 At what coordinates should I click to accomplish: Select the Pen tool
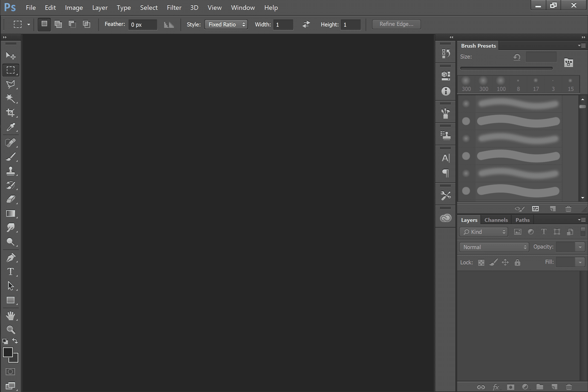click(11, 257)
